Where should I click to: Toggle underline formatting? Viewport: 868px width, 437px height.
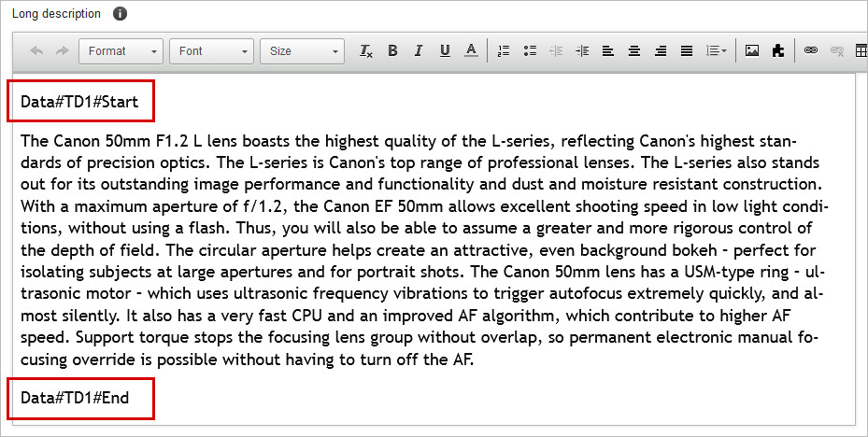tap(445, 51)
